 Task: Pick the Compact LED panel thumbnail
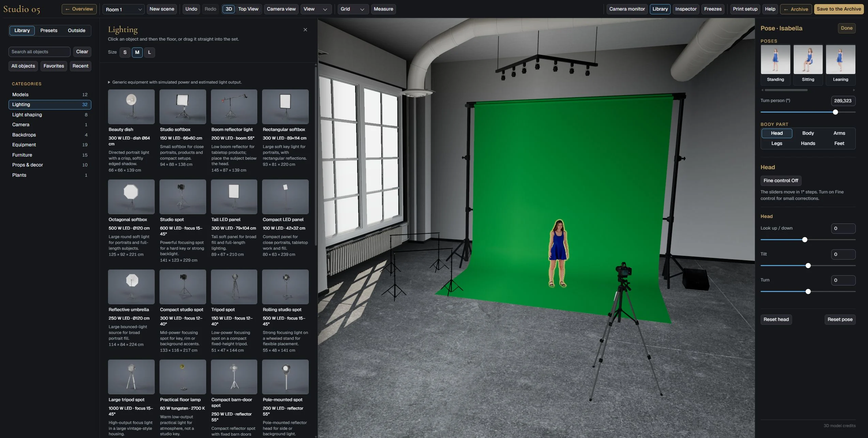pyautogui.click(x=285, y=196)
